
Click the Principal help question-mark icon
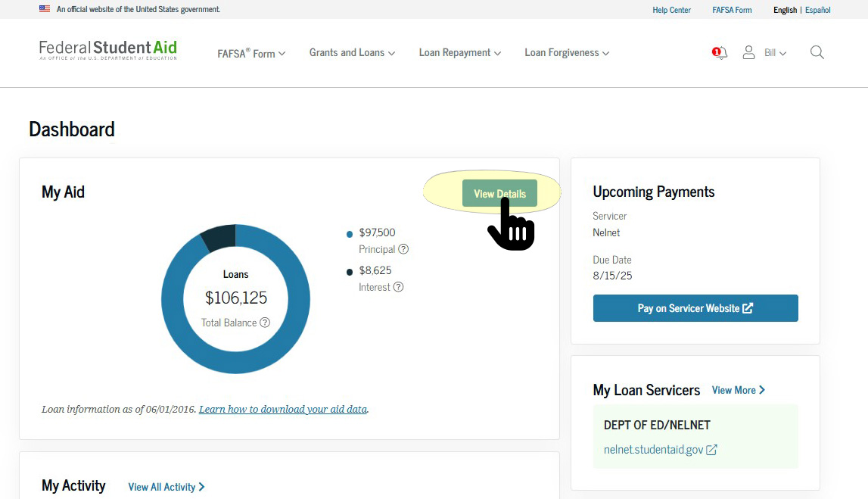(403, 249)
